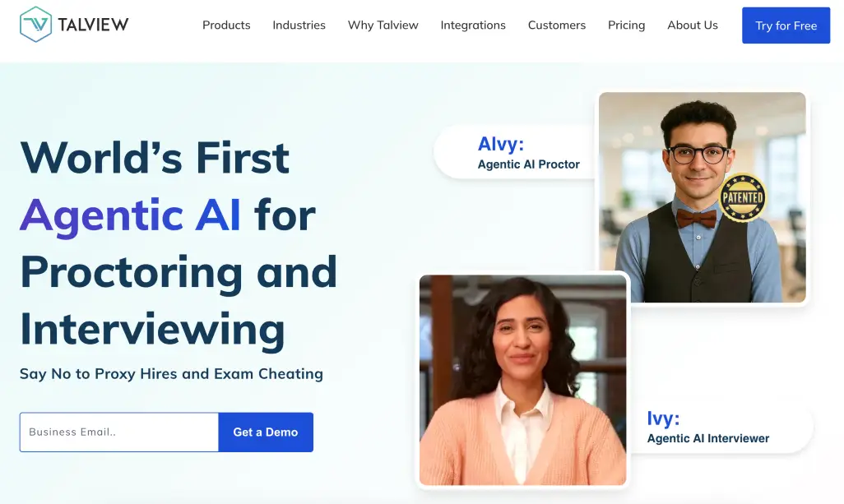Click the Get a Demo button

click(x=266, y=432)
